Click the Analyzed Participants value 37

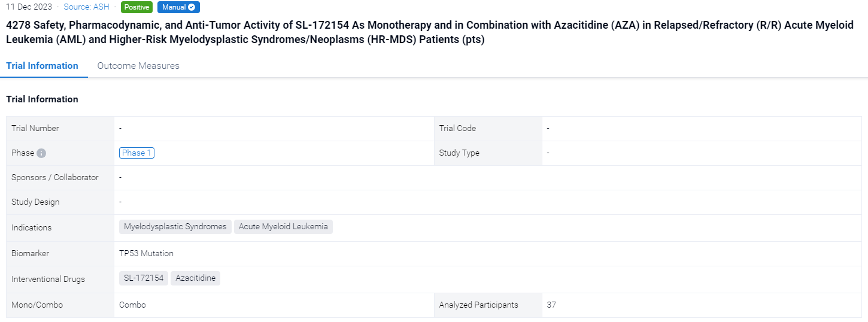pyautogui.click(x=551, y=305)
